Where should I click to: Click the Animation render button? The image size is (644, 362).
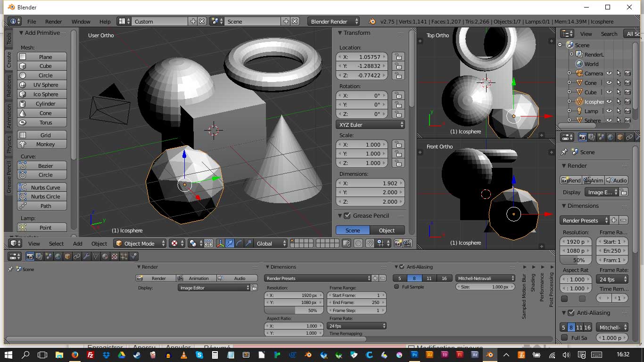(196, 278)
